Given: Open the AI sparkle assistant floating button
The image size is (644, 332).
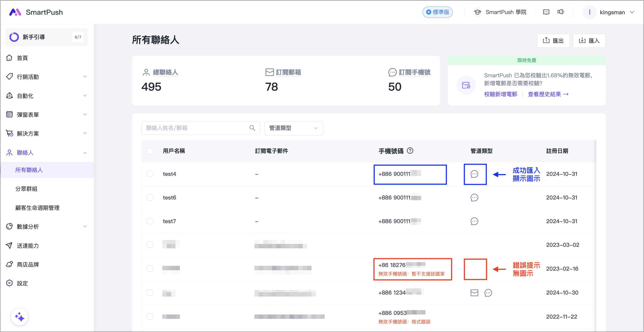Looking at the screenshot, I should [20, 317].
